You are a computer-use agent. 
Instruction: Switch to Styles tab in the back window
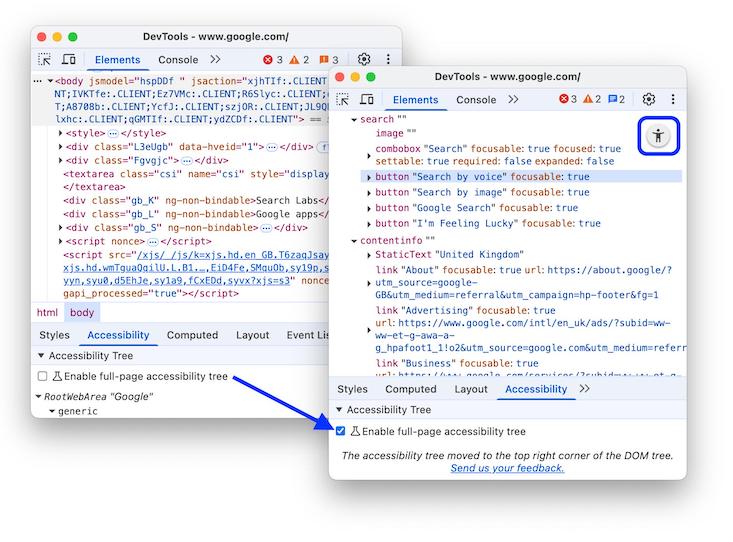54,335
